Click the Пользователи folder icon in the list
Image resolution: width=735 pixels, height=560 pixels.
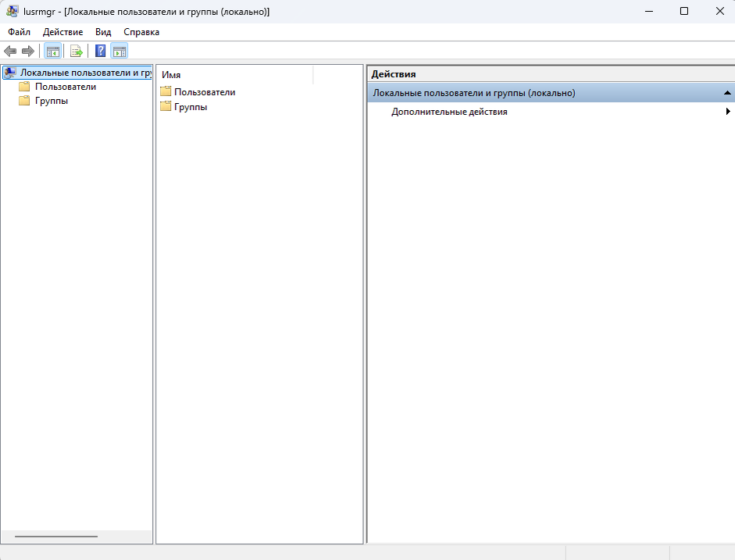click(166, 91)
